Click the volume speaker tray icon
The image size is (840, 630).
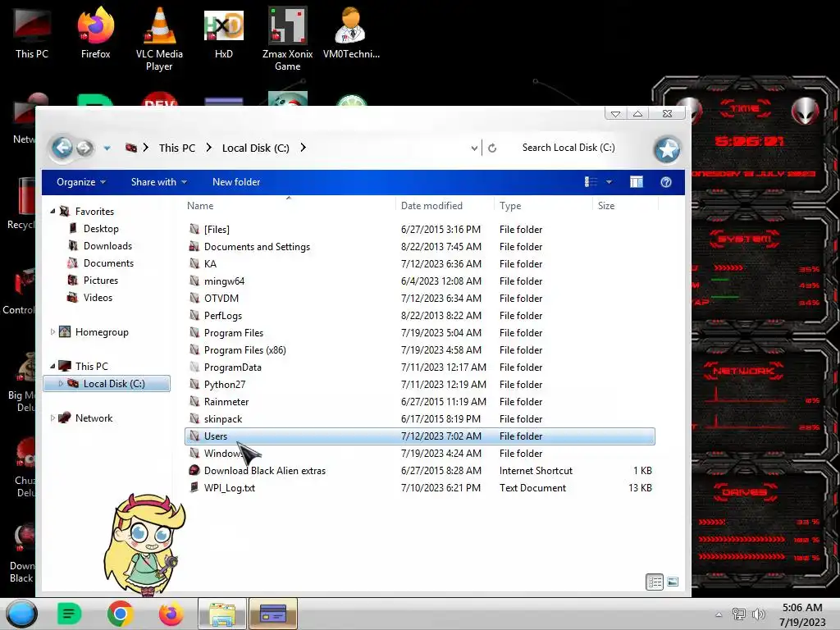click(x=758, y=614)
